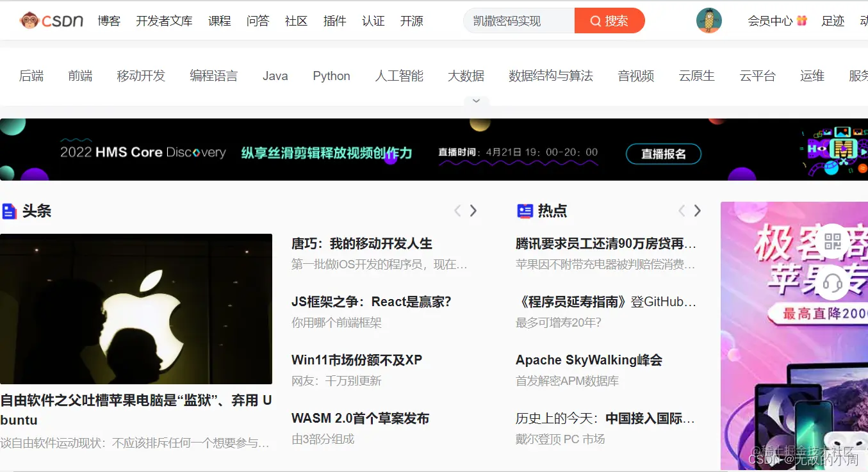
Task: Open the QR code floating button
Action: [x=832, y=241]
